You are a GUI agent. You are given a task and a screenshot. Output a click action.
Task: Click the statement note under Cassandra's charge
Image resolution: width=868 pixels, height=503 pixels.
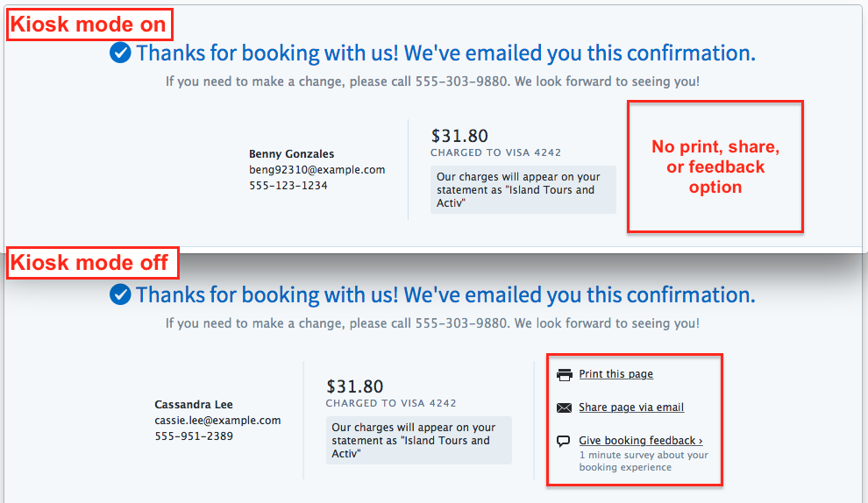point(418,441)
